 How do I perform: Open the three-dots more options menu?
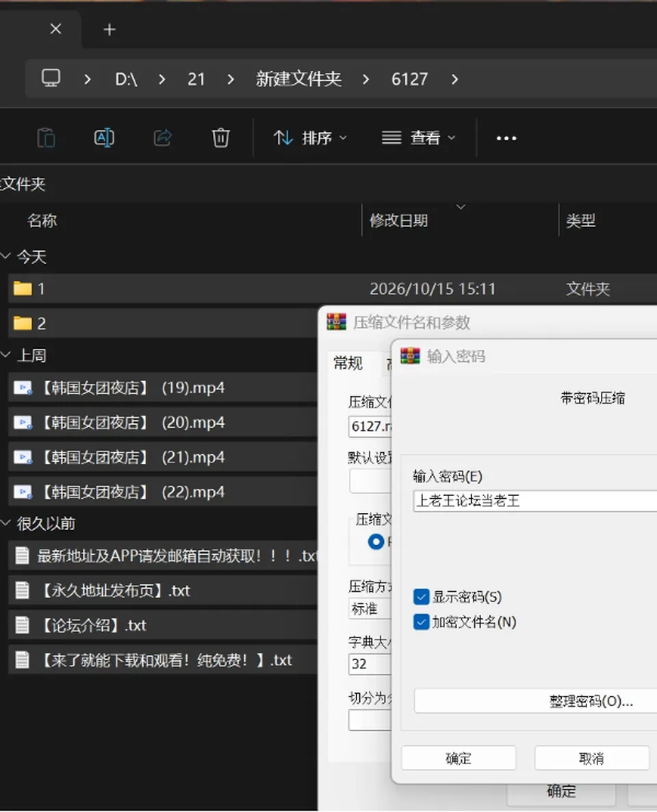506,138
